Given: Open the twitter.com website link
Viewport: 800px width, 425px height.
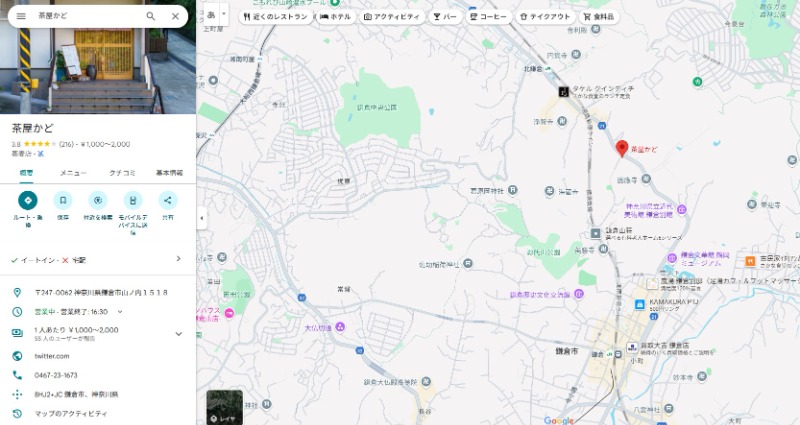Looking at the screenshot, I should point(52,356).
